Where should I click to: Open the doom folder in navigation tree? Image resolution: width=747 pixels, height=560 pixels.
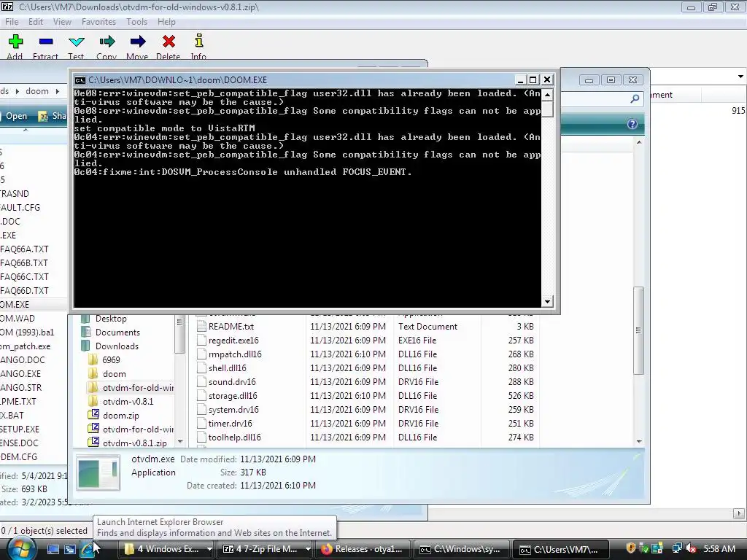115,374
